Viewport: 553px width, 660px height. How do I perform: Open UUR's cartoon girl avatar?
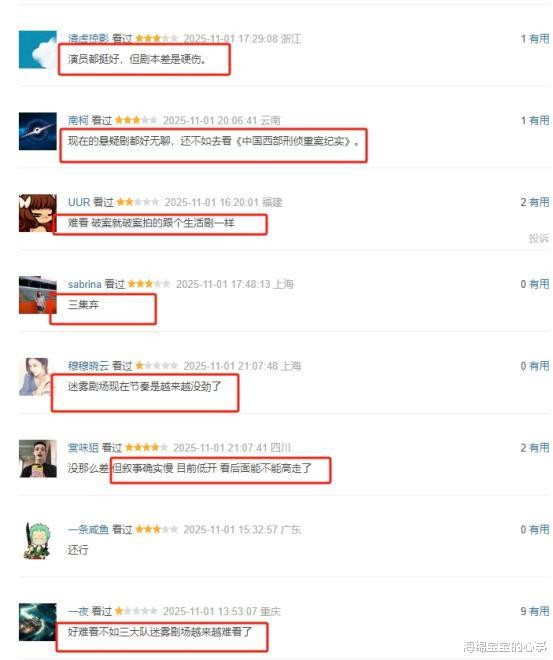[x=38, y=213]
